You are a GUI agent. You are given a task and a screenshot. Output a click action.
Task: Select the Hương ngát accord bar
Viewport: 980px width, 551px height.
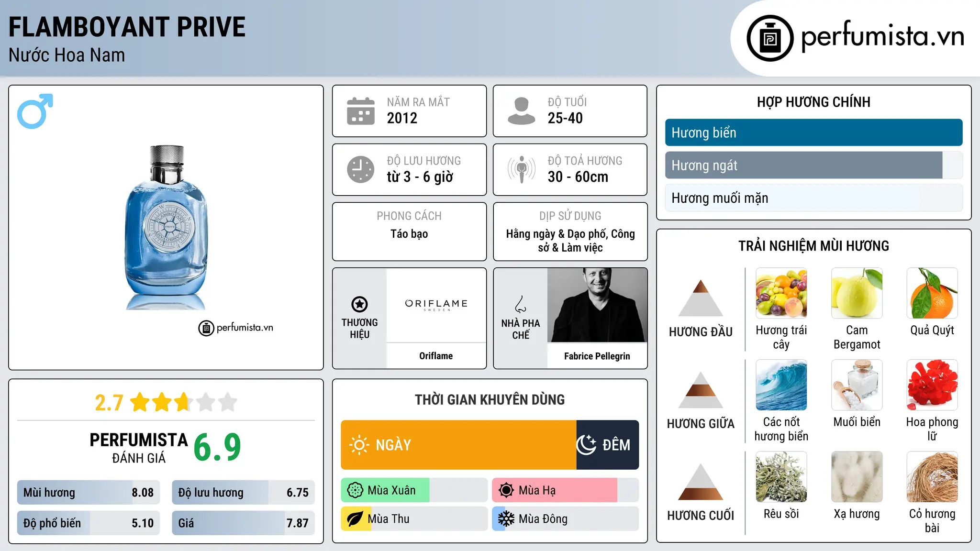click(813, 165)
